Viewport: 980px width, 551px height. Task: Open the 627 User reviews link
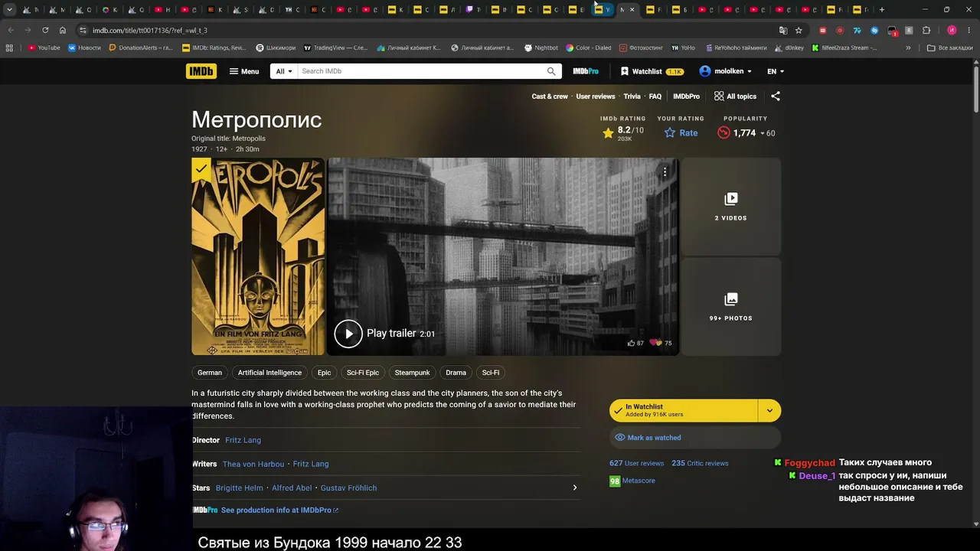637,464
